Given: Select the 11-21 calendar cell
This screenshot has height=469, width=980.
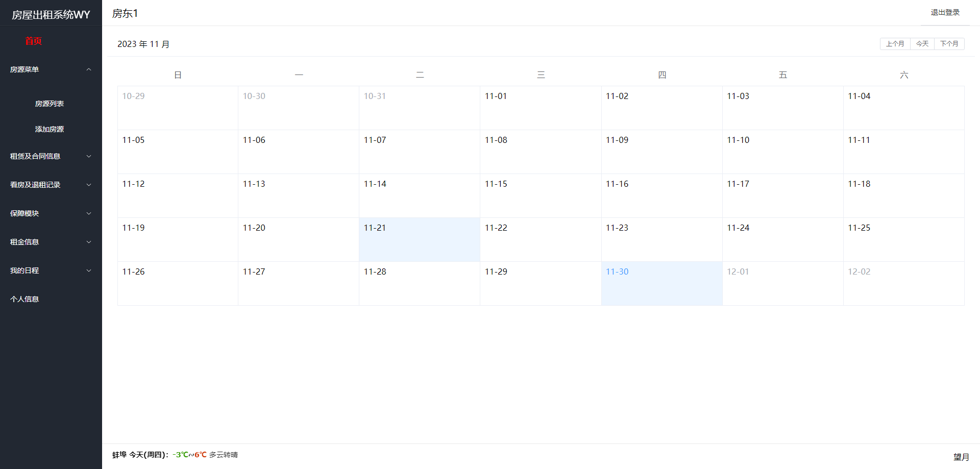Looking at the screenshot, I should point(419,239).
